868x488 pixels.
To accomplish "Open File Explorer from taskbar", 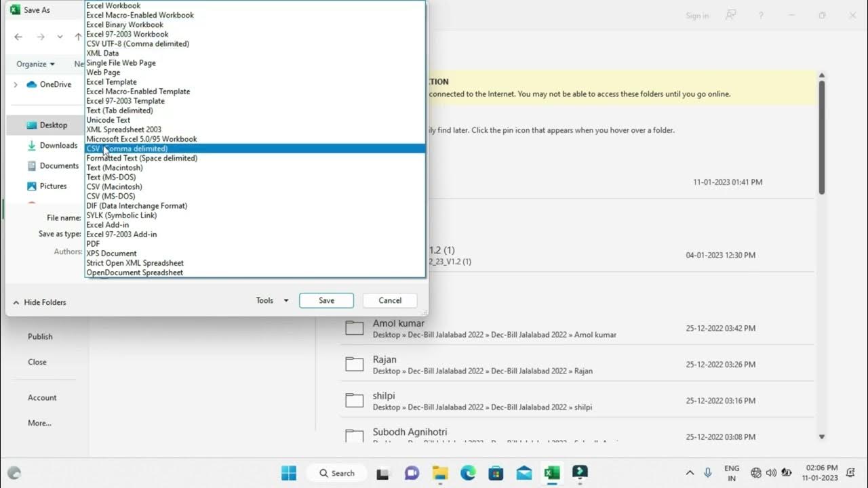I will [x=441, y=472].
